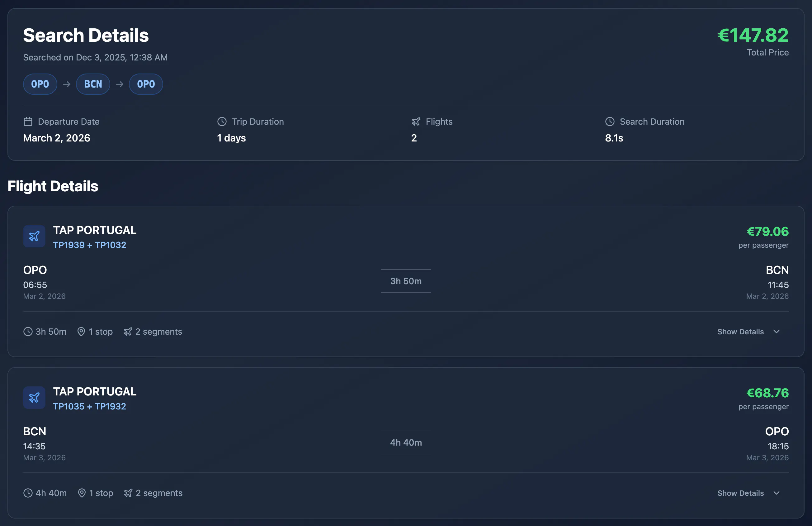This screenshot has width=812, height=526.
Task: Click the 18:15 arrival time
Action: click(778, 447)
